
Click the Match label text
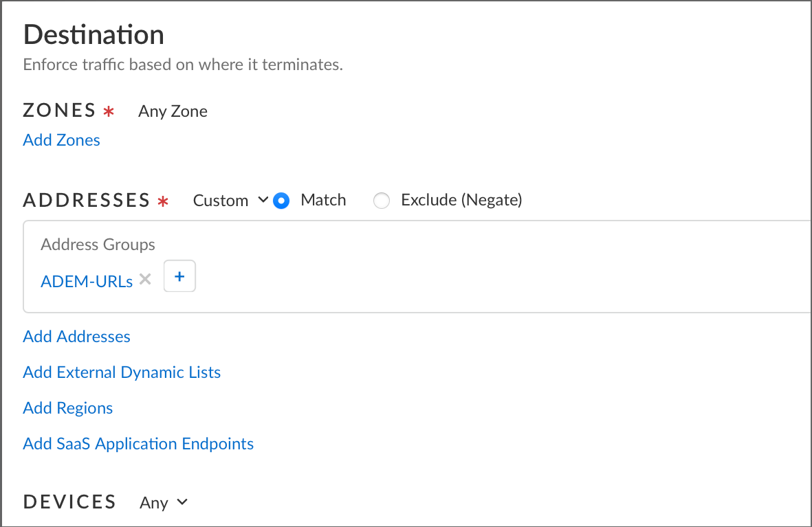[323, 200]
